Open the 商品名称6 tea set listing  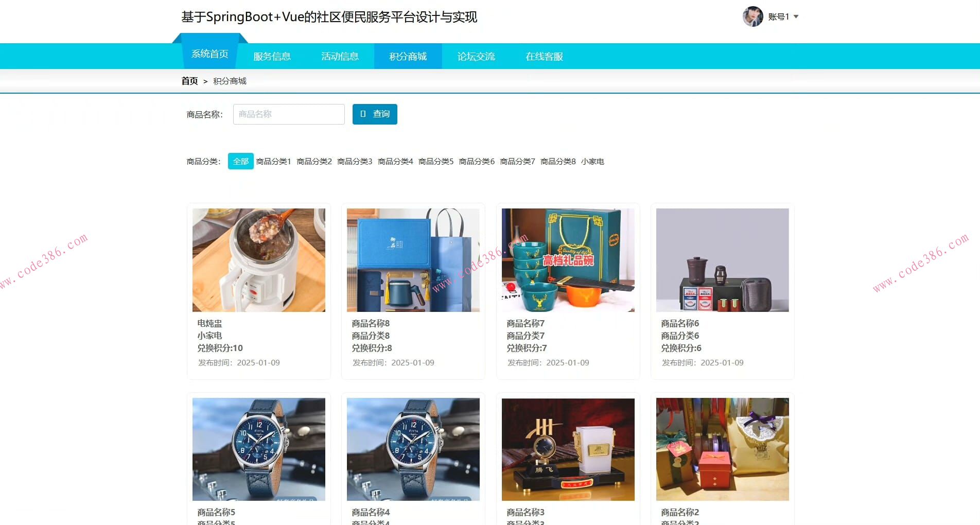coord(722,260)
